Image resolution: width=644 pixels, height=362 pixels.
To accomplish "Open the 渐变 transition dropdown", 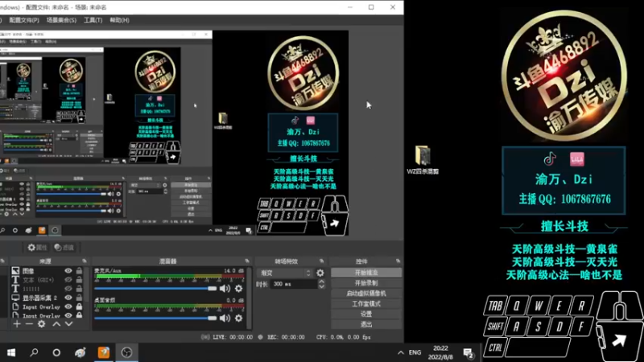I will pyautogui.click(x=286, y=273).
